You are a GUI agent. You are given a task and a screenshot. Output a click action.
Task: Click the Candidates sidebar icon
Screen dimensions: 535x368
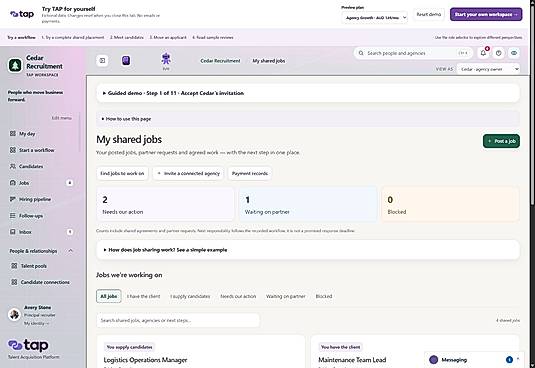tap(13, 166)
